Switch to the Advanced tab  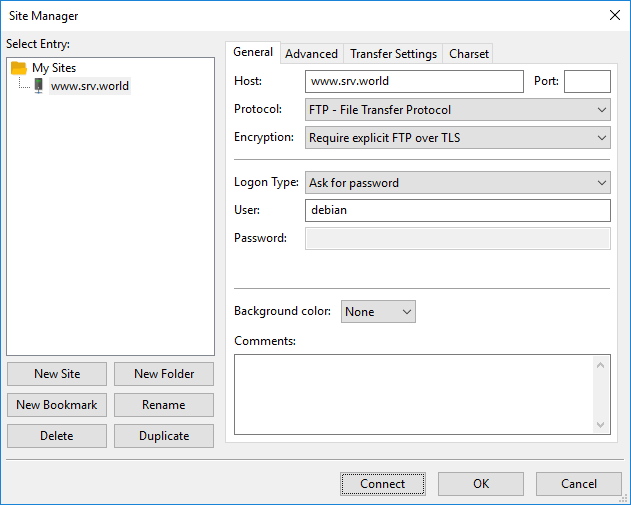[311, 54]
